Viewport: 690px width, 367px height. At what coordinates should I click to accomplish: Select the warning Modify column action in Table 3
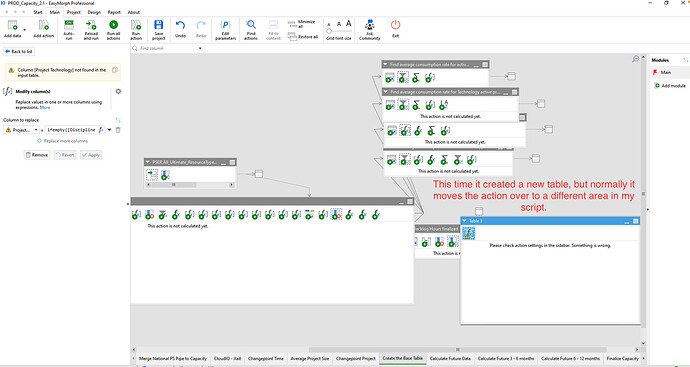tap(469, 233)
